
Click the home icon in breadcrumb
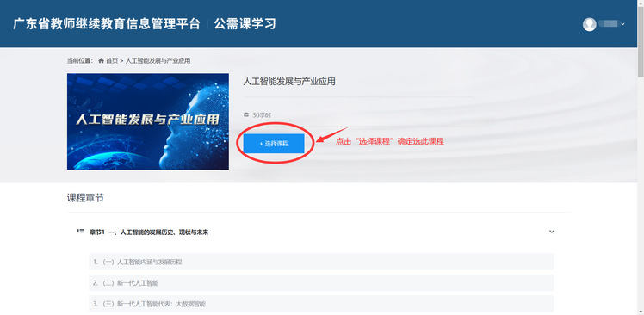pos(101,61)
